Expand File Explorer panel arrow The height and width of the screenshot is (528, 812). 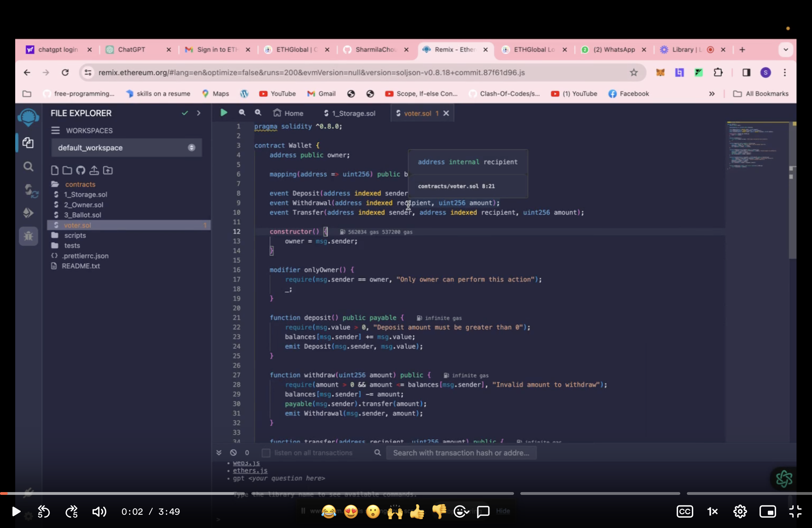(199, 113)
